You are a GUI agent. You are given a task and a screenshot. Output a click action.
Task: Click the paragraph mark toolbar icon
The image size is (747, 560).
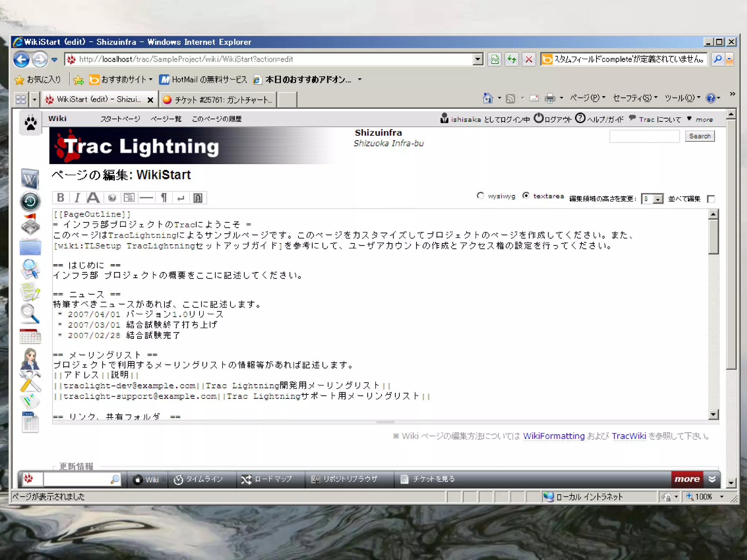pyautogui.click(x=164, y=198)
